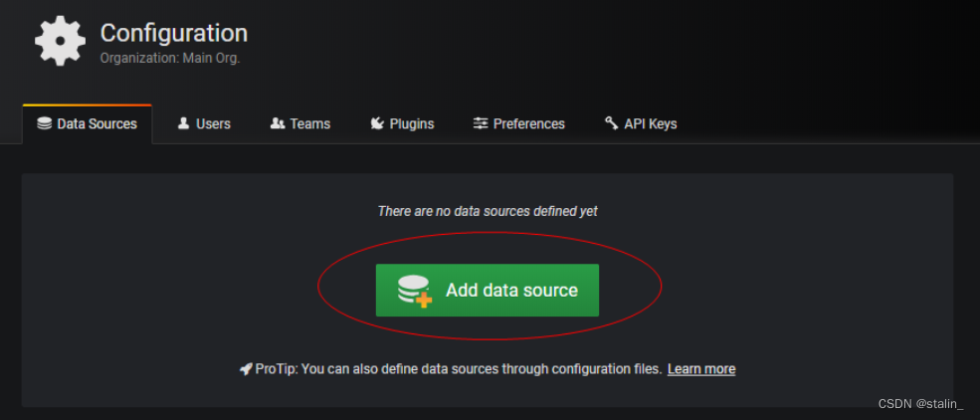Open the API Keys tab label
This screenshot has height=420, width=980.
tap(651, 123)
